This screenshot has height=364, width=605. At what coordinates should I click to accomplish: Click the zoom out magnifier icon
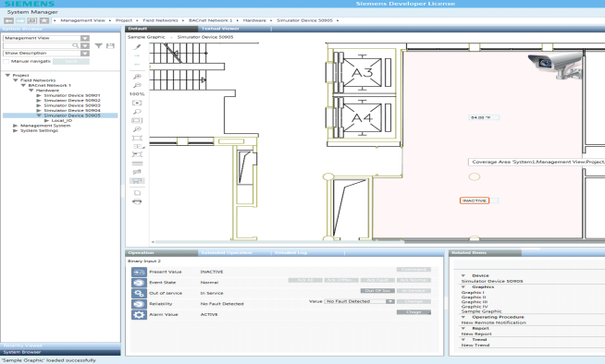coord(137,85)
